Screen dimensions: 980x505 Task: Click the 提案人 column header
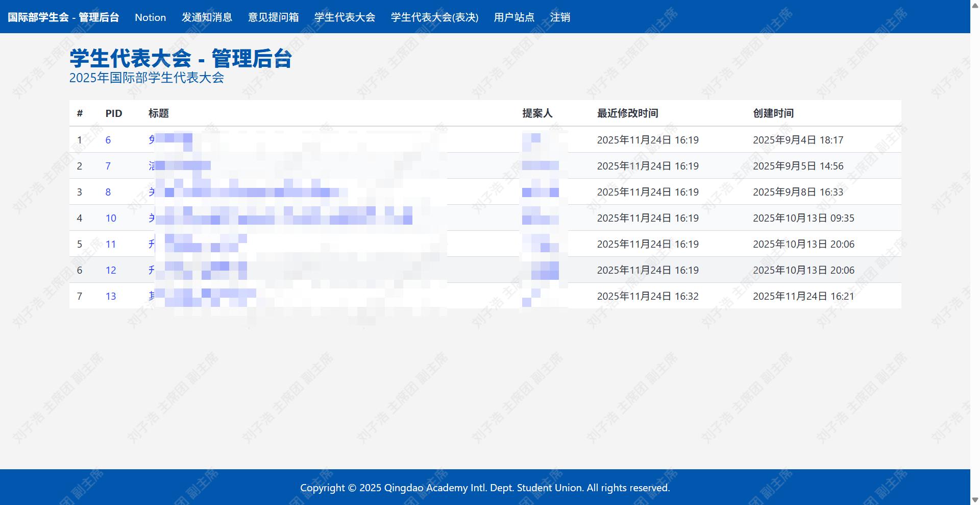[x=537, y=113]
